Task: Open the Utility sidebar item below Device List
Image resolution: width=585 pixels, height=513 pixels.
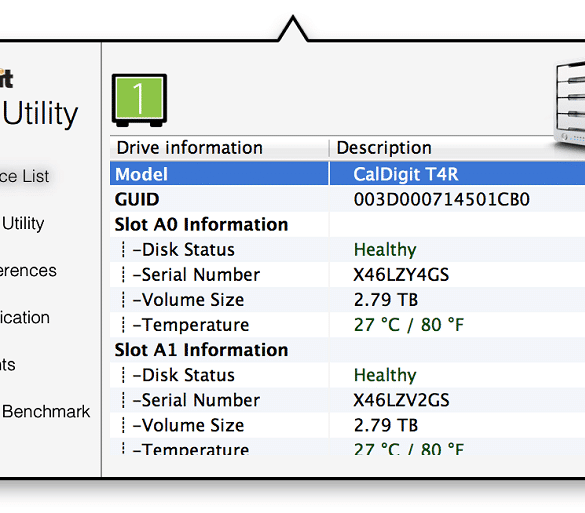Action: coord(23,223)
